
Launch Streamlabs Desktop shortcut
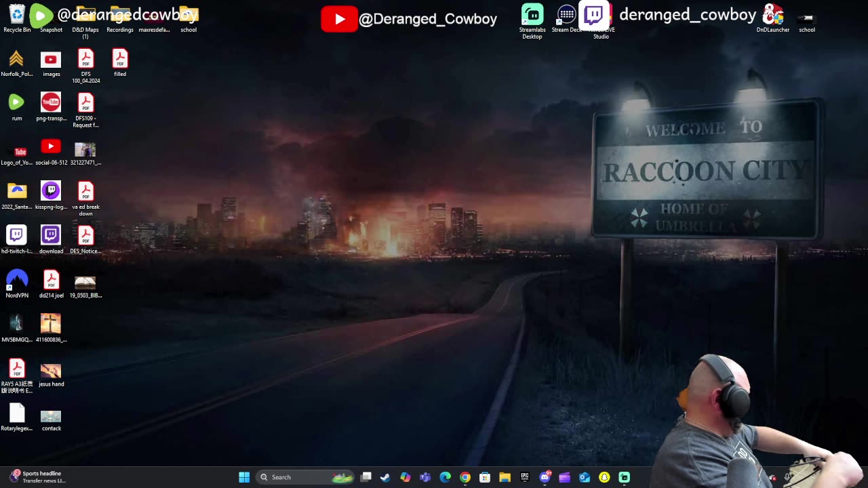[532, 22]
